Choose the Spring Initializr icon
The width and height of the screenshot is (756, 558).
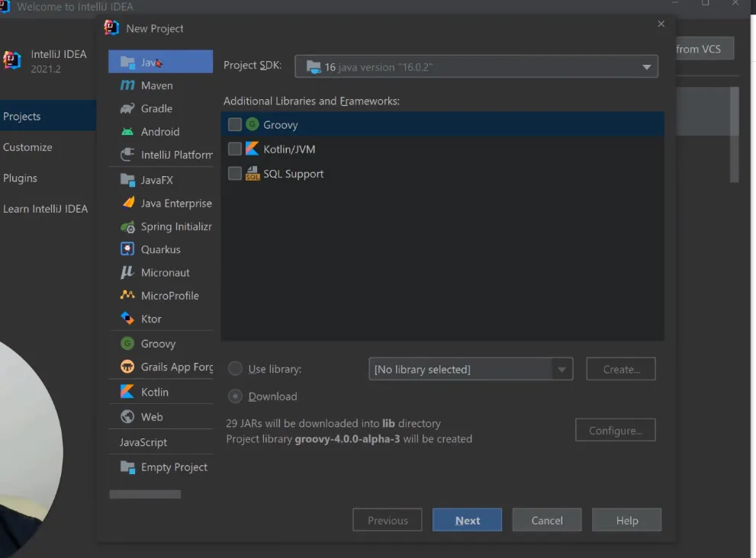pyautogui.click(x=127, y=226)
